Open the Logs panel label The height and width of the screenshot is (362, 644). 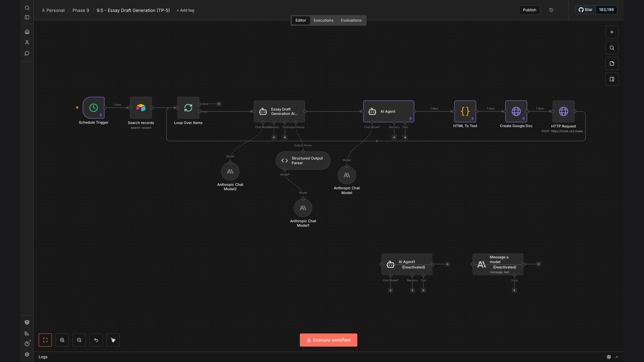[43, 357]
